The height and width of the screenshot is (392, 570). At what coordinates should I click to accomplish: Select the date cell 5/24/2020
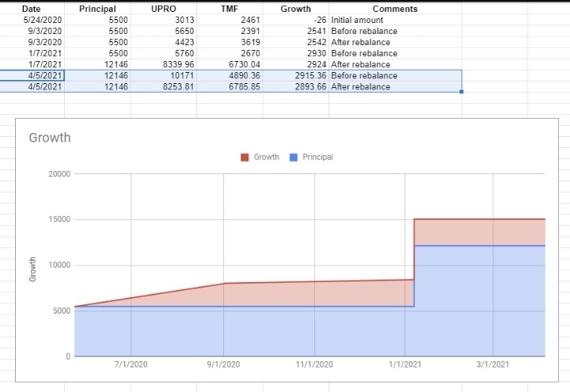click(x=32, y=20)
